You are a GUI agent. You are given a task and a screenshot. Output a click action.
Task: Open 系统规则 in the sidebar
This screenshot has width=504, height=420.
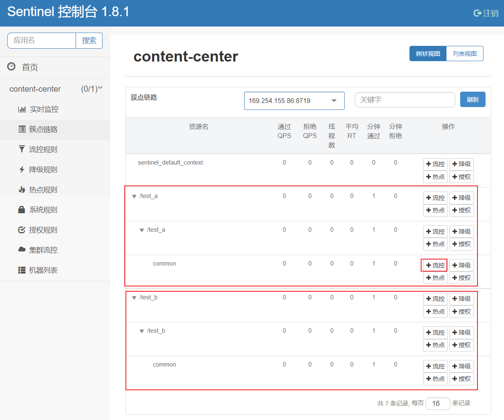click(x=43, y=210)
